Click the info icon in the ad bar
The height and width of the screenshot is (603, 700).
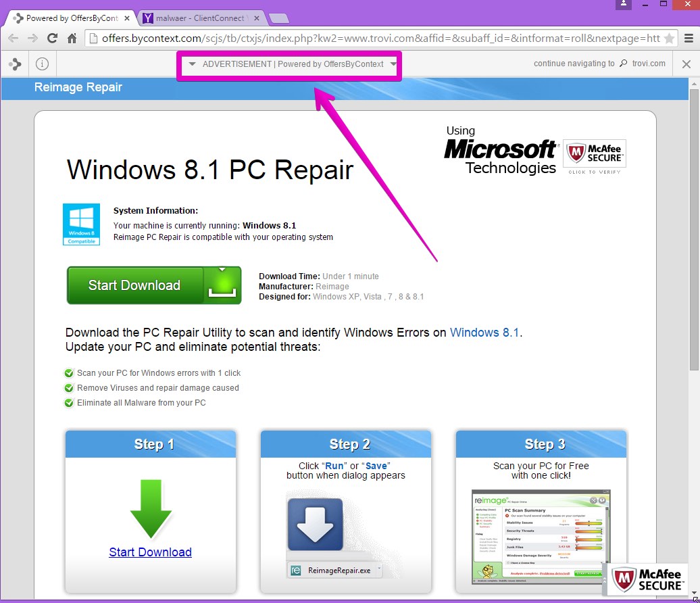pyautogui.click(x=42, y=64)
